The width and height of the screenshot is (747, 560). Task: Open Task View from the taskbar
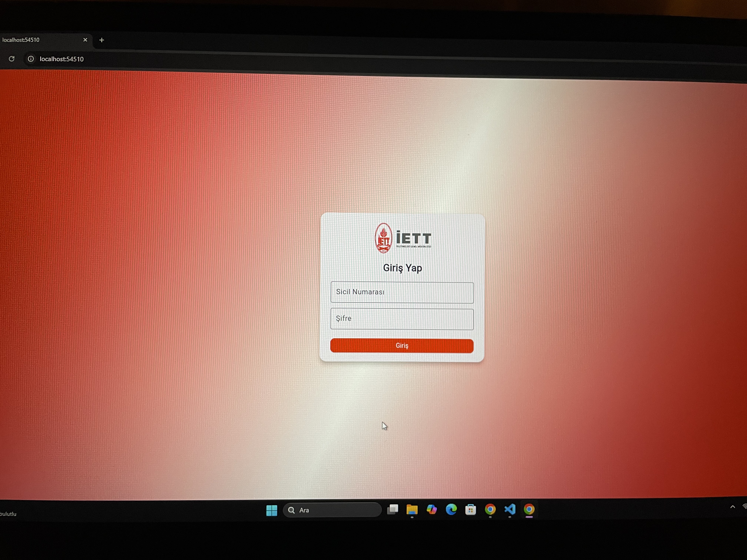(x=392, y=509)
